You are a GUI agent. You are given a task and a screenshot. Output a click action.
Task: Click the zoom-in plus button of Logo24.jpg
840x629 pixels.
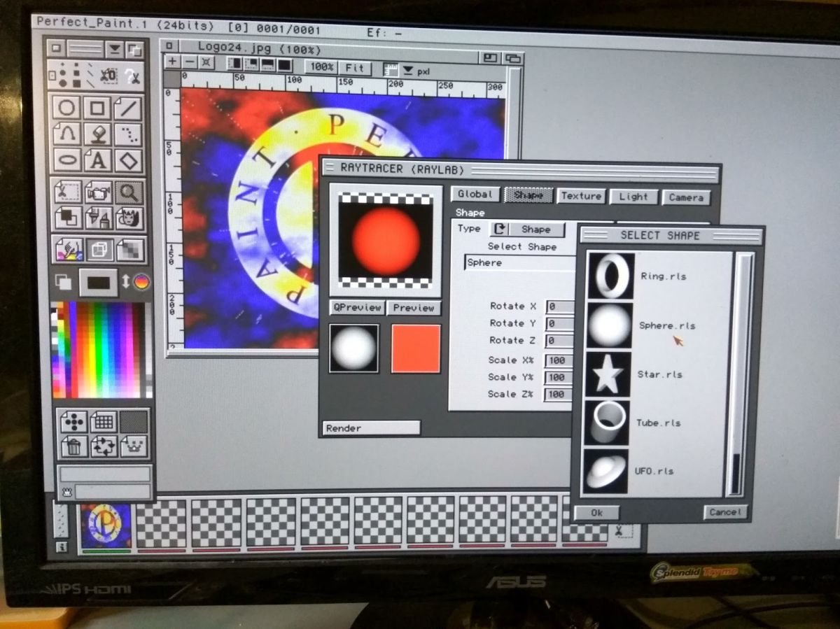click(x=173, y=62)
